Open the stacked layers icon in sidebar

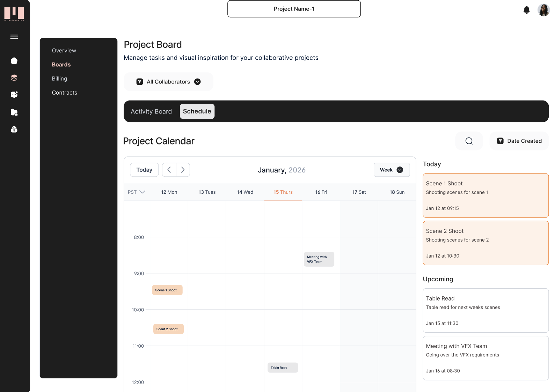tap(14, 78)
